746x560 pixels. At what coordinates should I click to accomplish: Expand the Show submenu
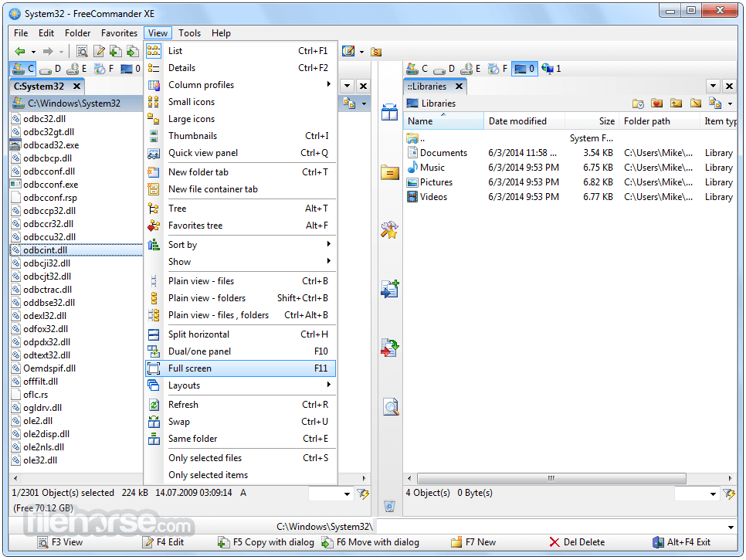240,262
